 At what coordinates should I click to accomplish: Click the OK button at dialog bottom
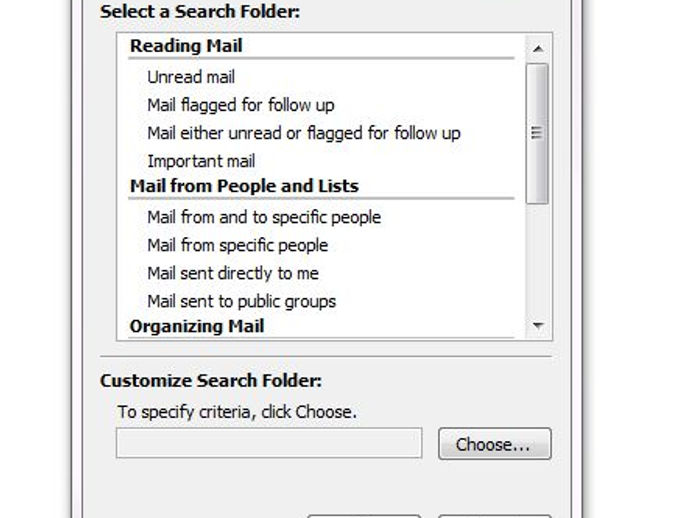pos(364,516)
